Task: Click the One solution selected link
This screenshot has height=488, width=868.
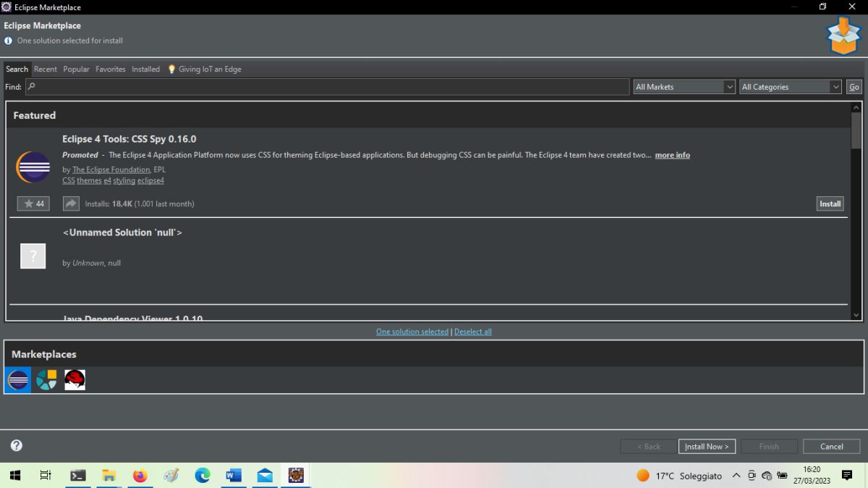Action: 412,332
